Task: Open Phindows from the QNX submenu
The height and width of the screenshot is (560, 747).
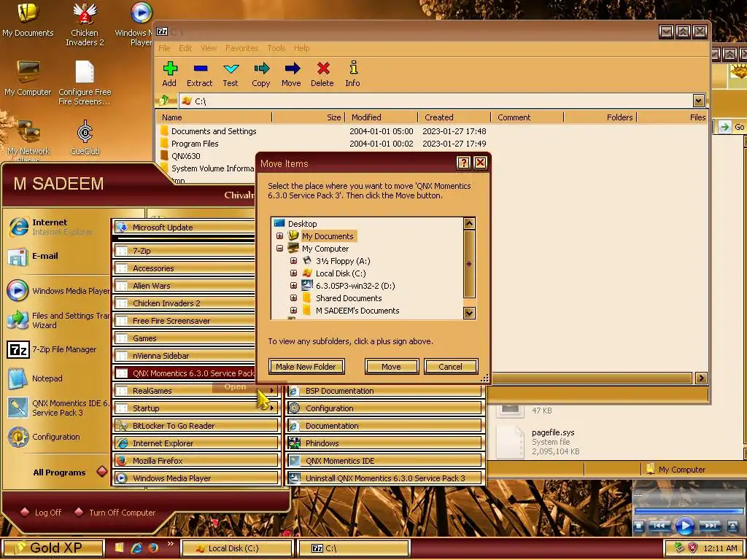Action: click(385, 443)
